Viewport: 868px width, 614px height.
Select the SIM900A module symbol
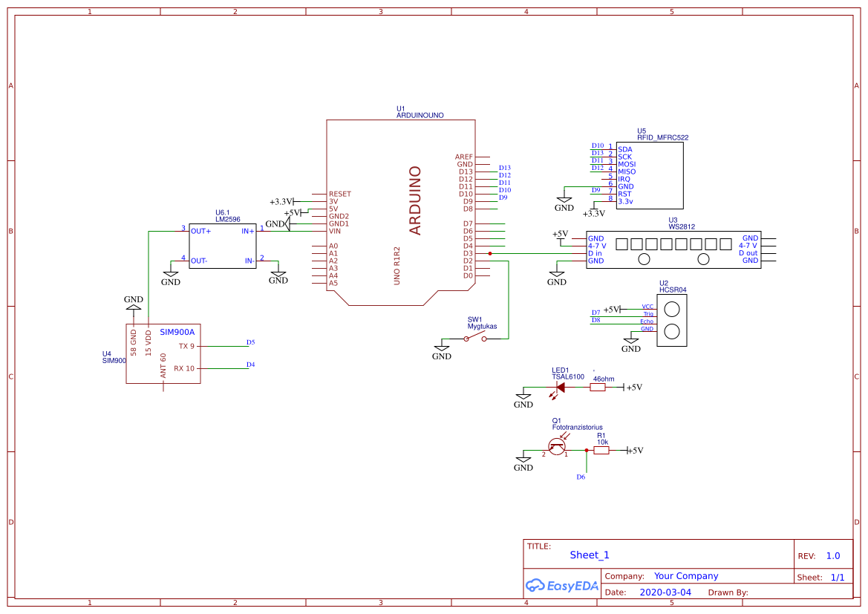(163, 353)
